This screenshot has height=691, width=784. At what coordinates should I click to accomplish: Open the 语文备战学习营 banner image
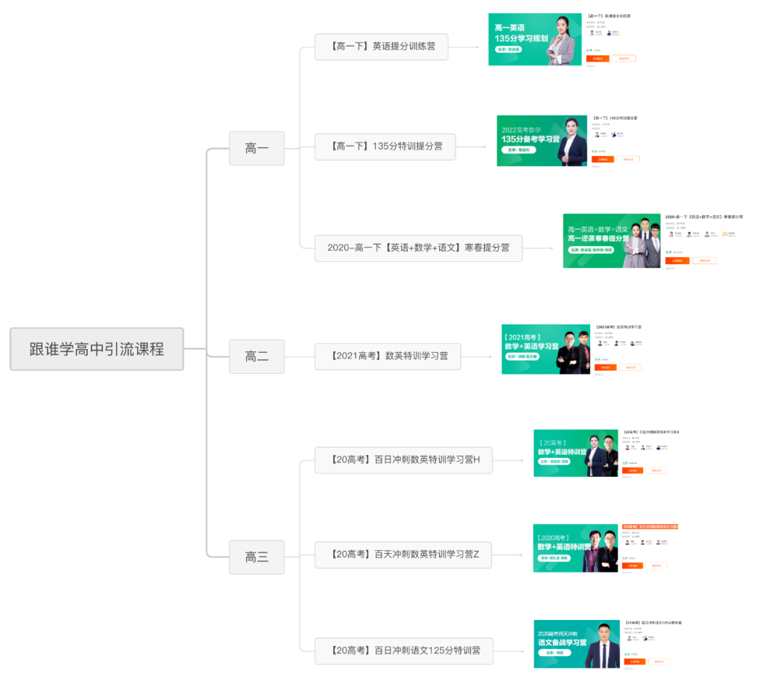(x=576, y=644)
